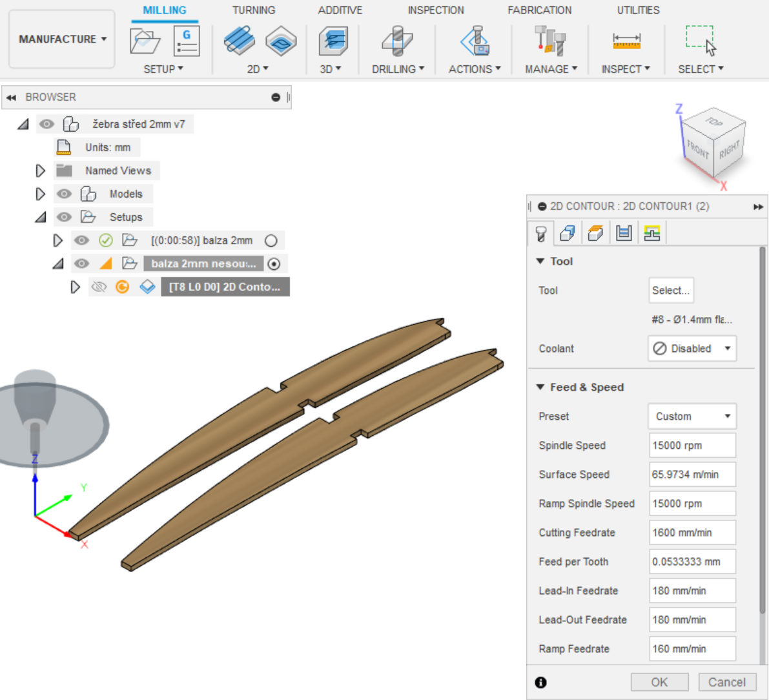Hide the Models node using its eye icon

(x=64, y=194)
